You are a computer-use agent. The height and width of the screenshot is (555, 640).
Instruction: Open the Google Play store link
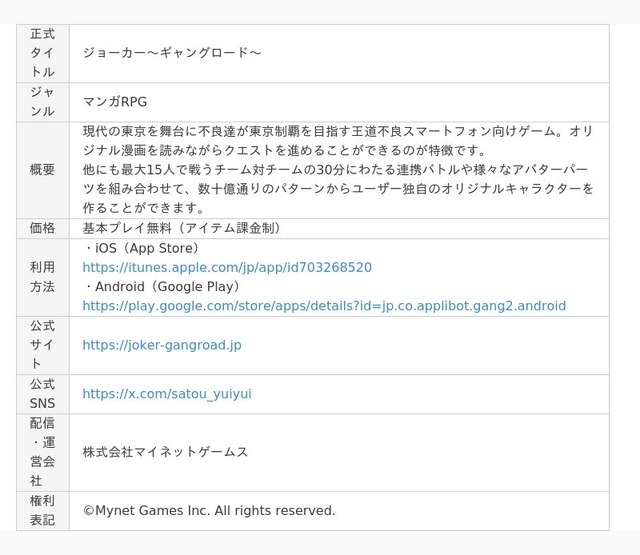(x=324, y=306)
